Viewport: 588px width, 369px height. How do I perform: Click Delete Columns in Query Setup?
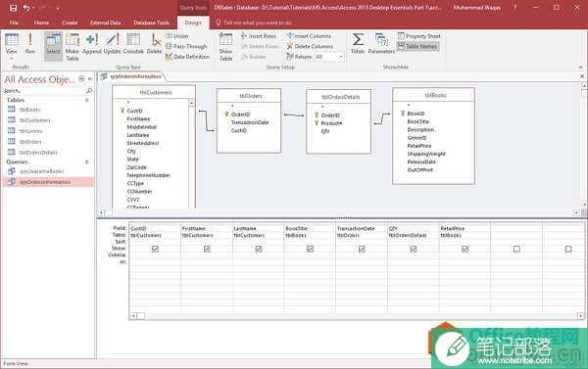coord(310,46)
